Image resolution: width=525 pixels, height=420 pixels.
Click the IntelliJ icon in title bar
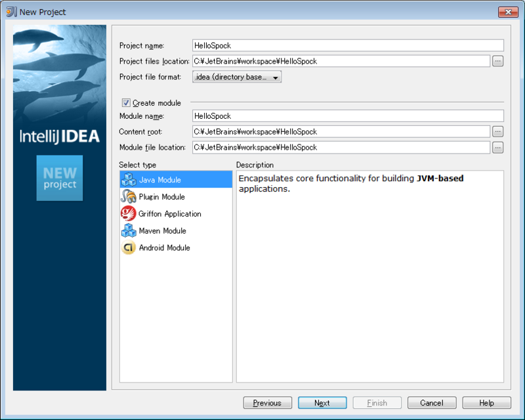11,12
